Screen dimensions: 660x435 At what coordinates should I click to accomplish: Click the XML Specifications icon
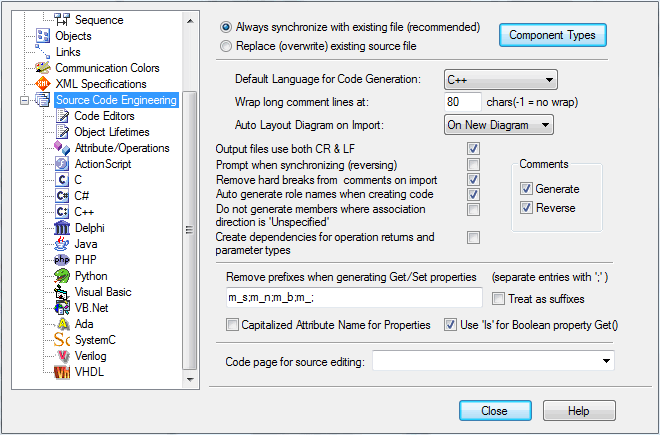tap(43, 84)
